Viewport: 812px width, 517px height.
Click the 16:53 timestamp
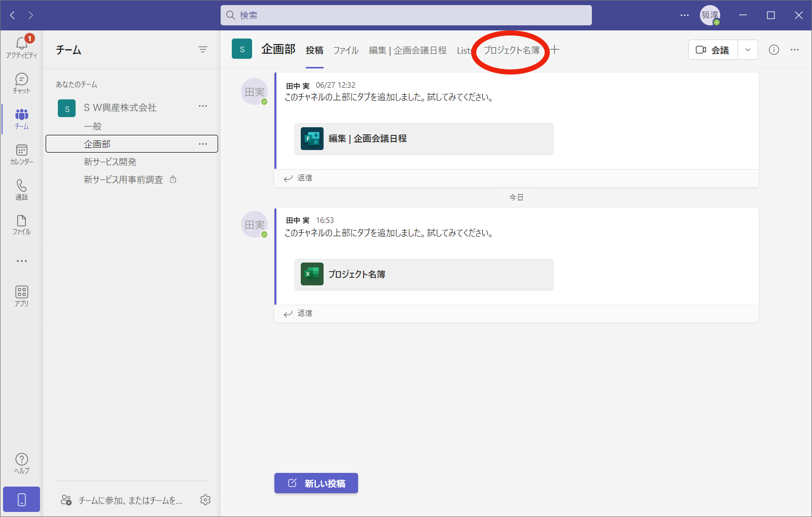pyautogui.click(x=325, y=220)
